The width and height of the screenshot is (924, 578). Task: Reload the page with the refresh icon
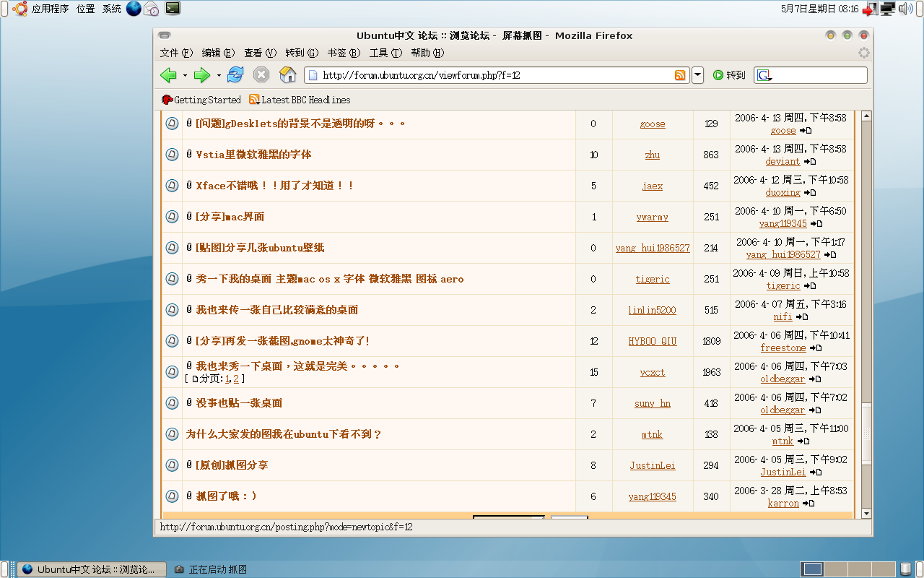click(235, 75)
